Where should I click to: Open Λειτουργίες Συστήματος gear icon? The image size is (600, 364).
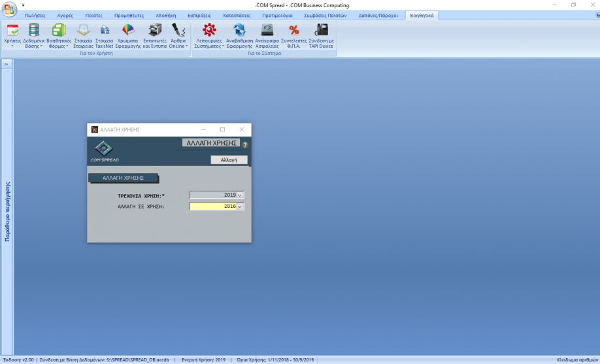209,30
